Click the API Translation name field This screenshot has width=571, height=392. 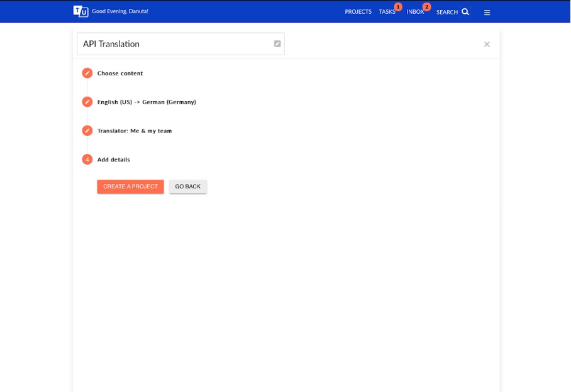click(x=180, y=44)
